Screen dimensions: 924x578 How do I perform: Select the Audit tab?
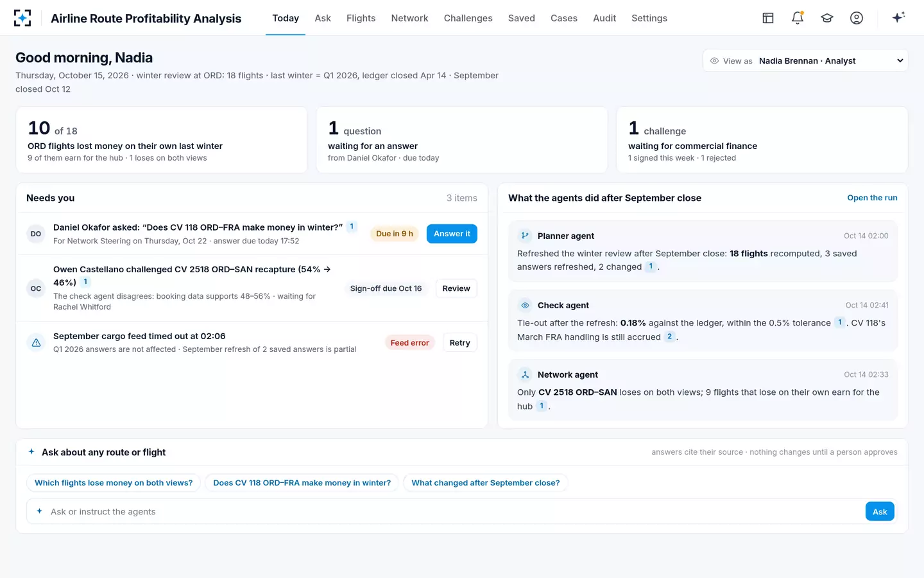click(604, 18)
